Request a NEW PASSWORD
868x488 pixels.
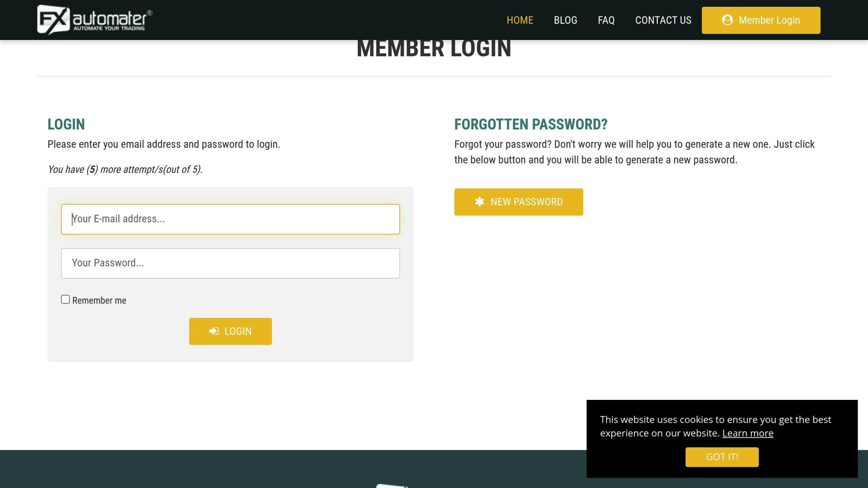click(518, 202)
